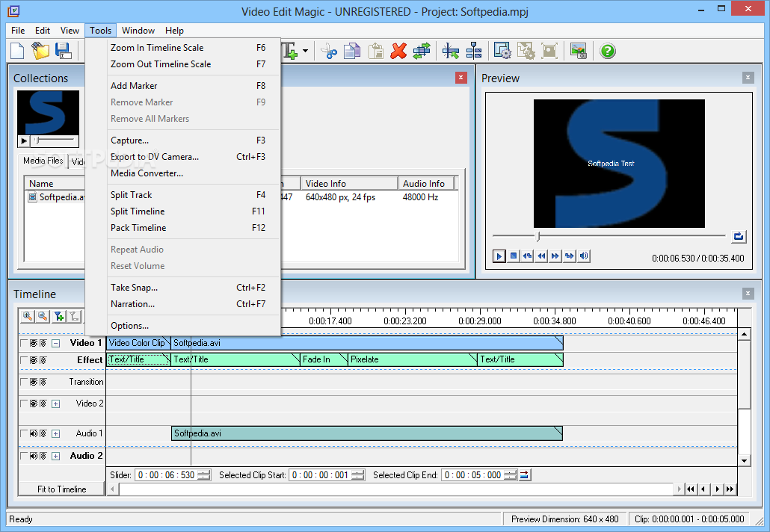Click the Selected Clip End stepper arrows
The width and height of the screenshot is (770, 532).
(x=511, y=475)
